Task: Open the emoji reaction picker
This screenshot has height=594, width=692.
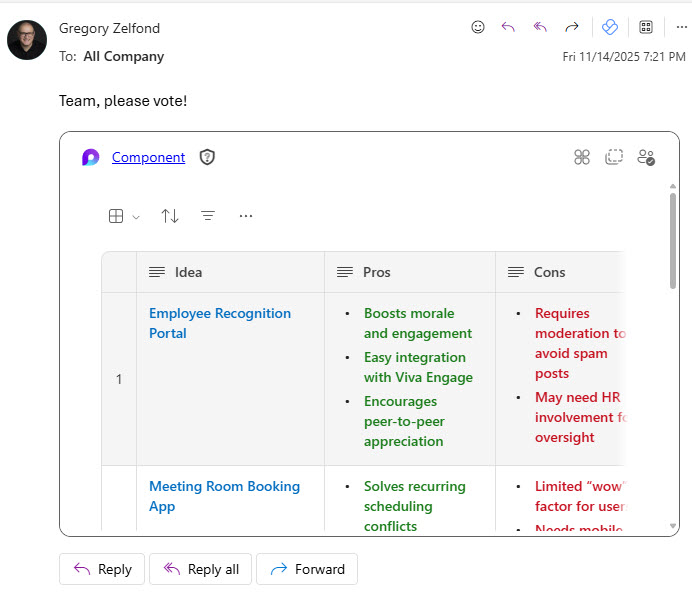Action: coord(478,27)
